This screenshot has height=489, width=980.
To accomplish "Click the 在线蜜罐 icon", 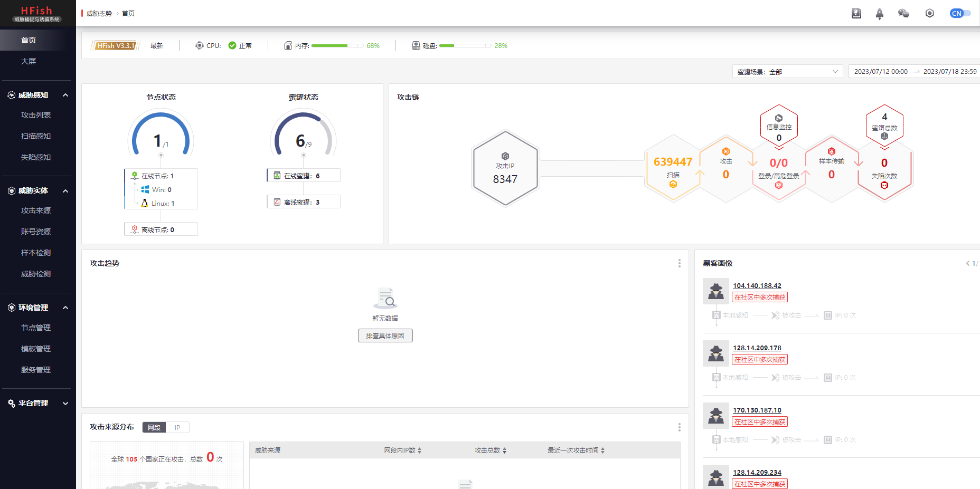I will coord(277,175).
